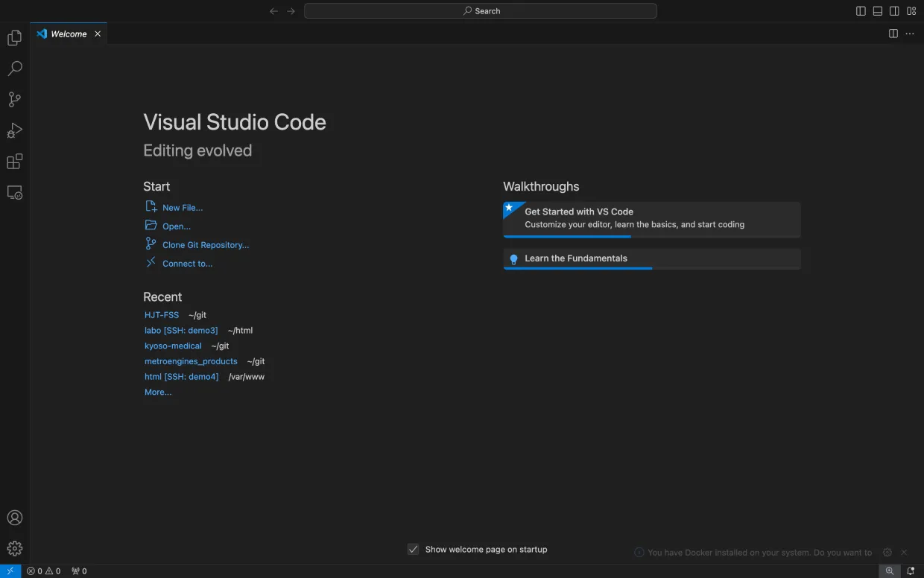Click the Docker installed notification message

tap(759, 553)
